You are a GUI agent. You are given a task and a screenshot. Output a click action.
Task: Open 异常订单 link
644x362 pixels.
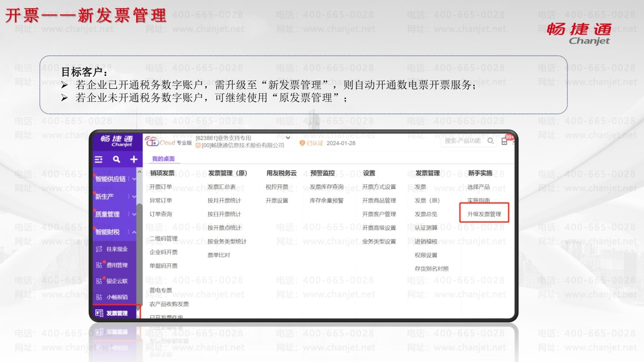(x=161, y=200)
